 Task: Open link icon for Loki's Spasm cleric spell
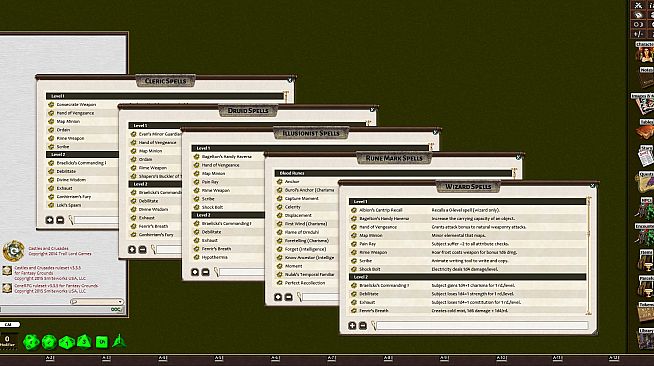click(51, 205)
